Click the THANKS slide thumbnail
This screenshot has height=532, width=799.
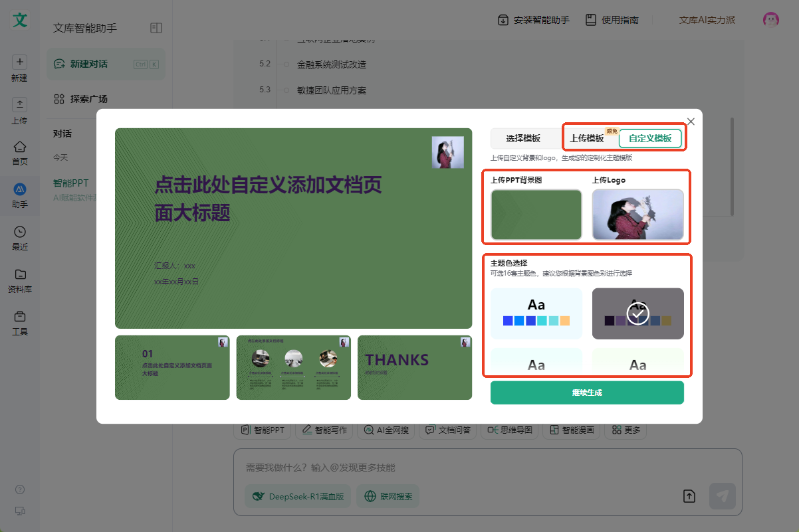click(x=415, y=367)
